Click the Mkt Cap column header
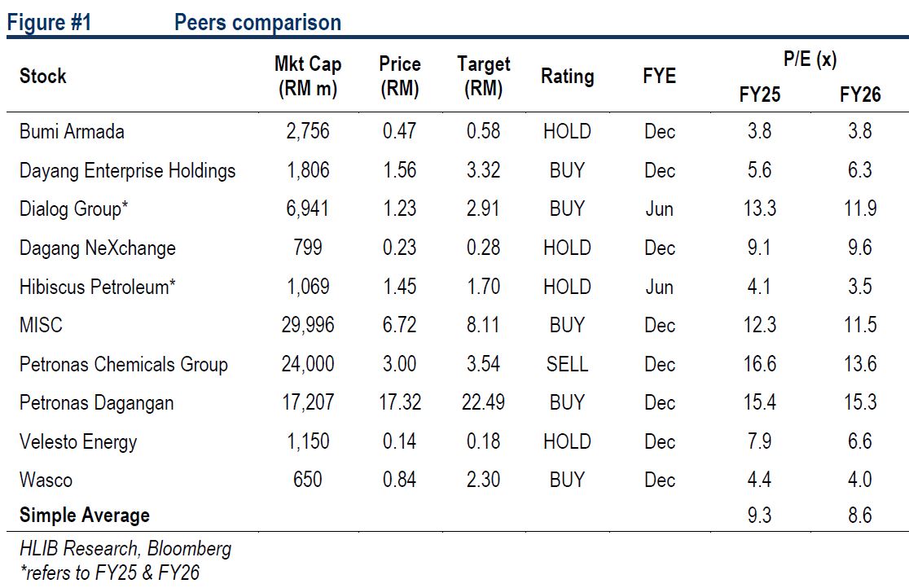 coord(307,77)
